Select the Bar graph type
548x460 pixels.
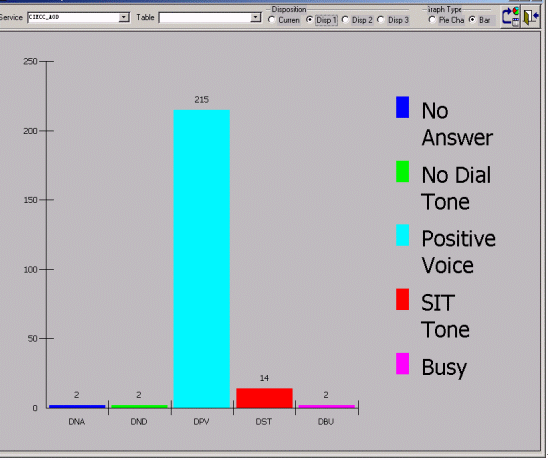point(473,20)
